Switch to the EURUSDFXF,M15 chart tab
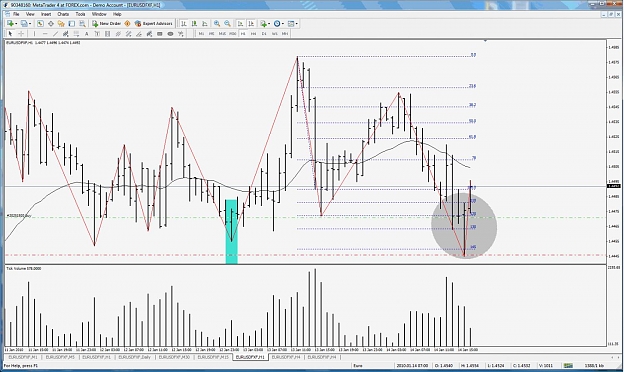The width and height of the screenshot is (625, 372). [x=213, y=357]
